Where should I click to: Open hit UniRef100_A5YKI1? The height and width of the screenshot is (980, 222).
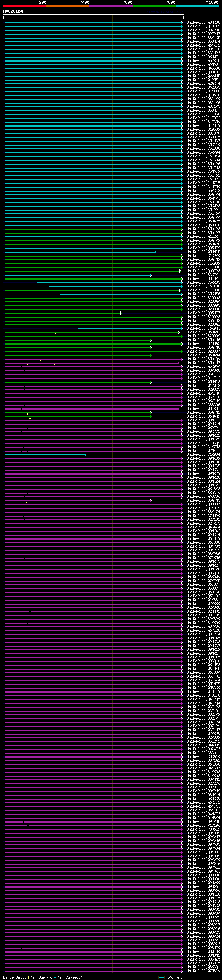point(203,45)
